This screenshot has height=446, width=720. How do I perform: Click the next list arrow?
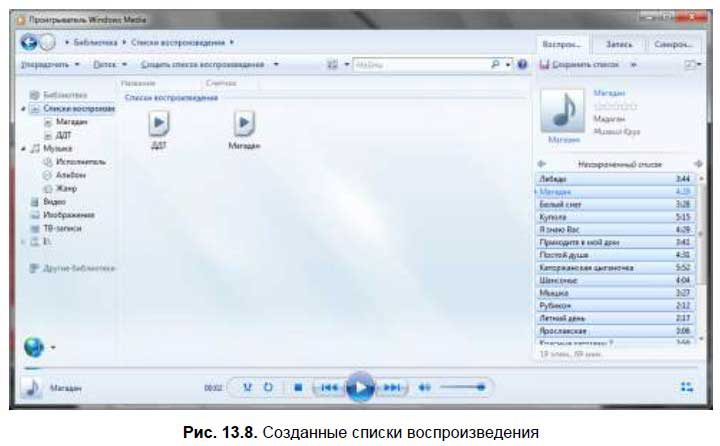pyautogui.click(x=698, y=164)
